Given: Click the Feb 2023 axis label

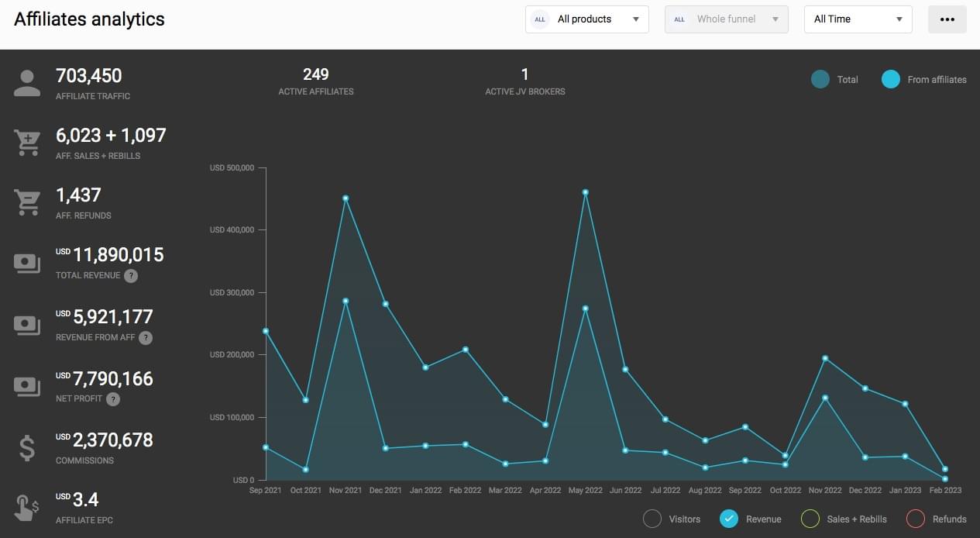Looking at the screenshot, I should point(944,491).
